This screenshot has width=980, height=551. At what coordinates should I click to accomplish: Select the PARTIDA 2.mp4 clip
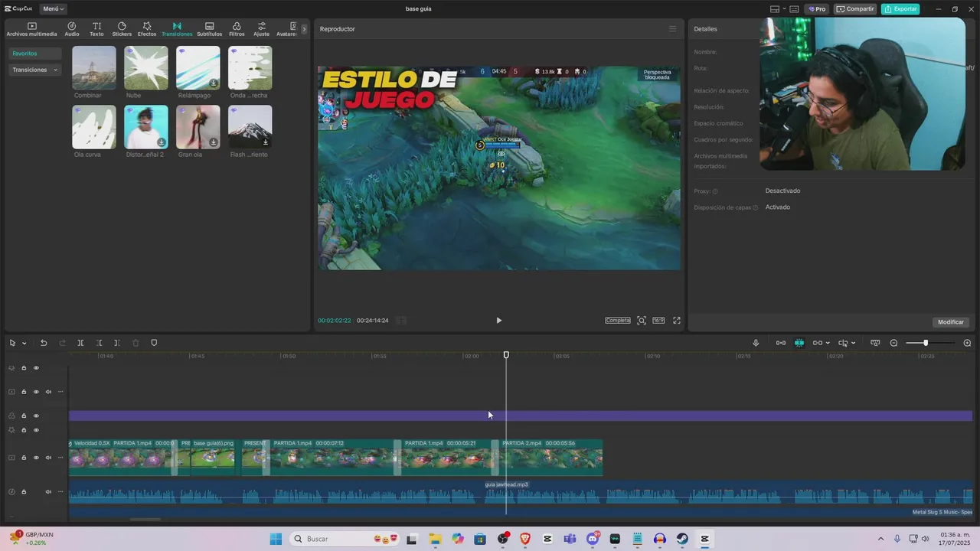pos(551,457)
